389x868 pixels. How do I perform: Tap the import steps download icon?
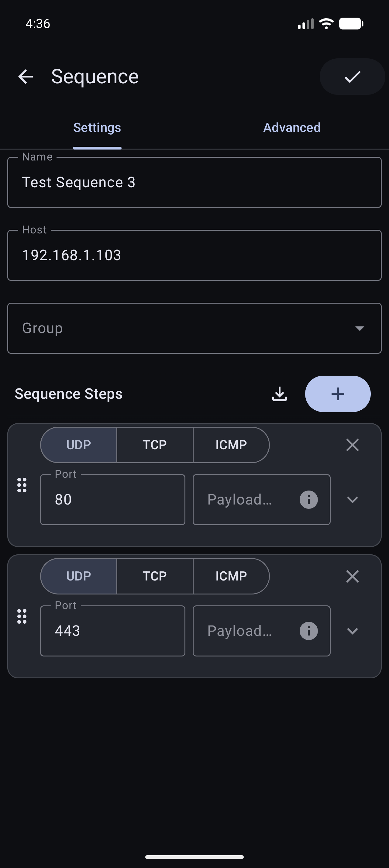279,394
